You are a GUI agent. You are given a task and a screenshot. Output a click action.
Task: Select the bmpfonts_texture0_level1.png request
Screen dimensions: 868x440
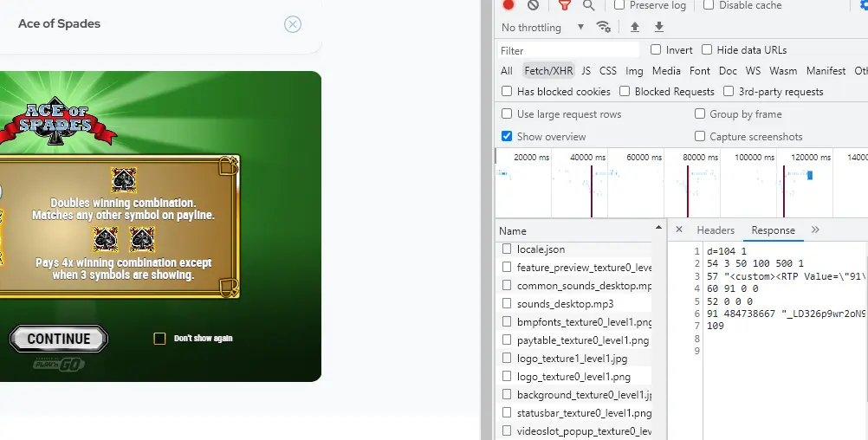[574, 322]
